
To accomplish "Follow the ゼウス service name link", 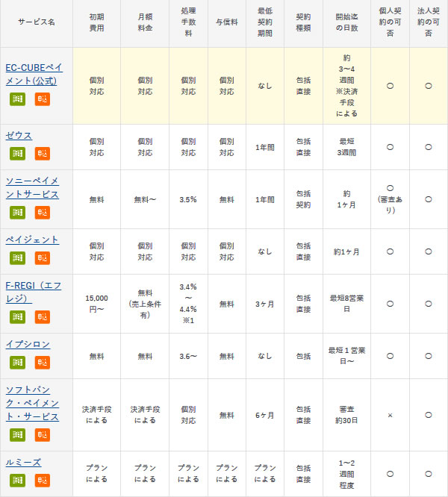I will tap(19, 135).
